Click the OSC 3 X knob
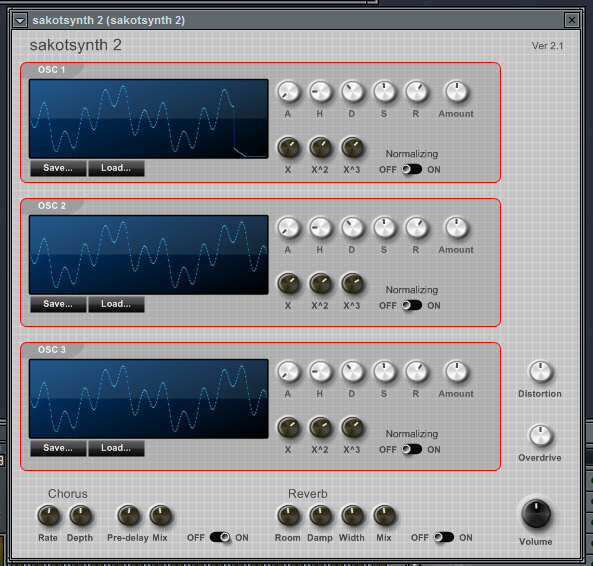 [x=288, y=428]
